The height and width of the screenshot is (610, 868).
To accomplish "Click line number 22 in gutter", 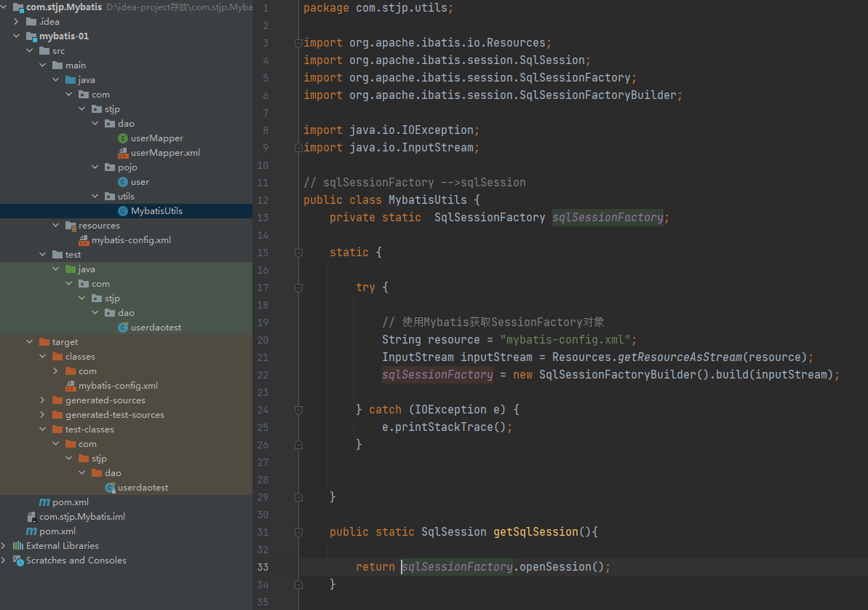I will pyautogui.click(x=263, y=375).
